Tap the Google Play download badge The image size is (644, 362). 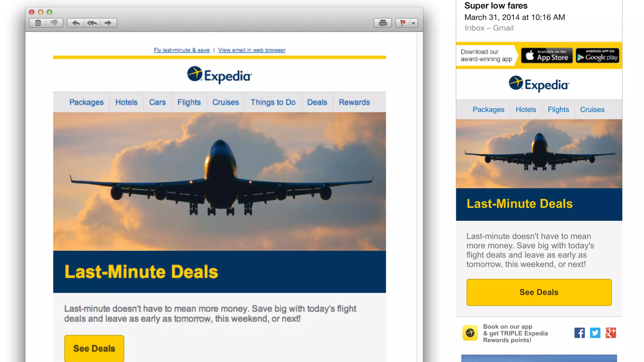[x=597, y=56]
